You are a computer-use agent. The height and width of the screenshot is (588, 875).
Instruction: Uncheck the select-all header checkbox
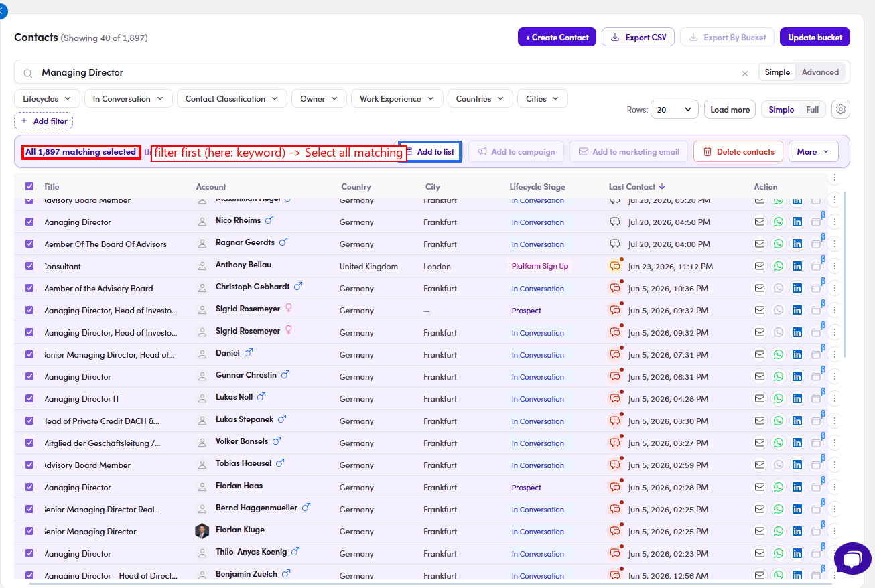click(29, 187)
